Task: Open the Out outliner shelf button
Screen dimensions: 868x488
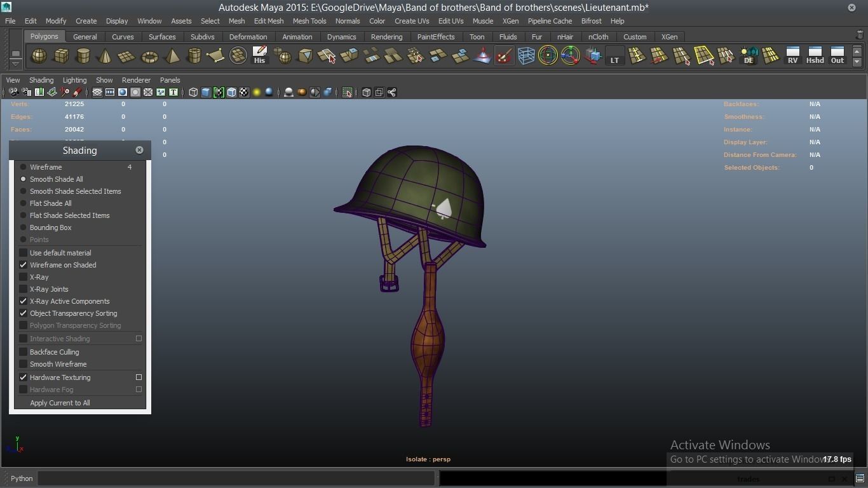Action: 837,57
